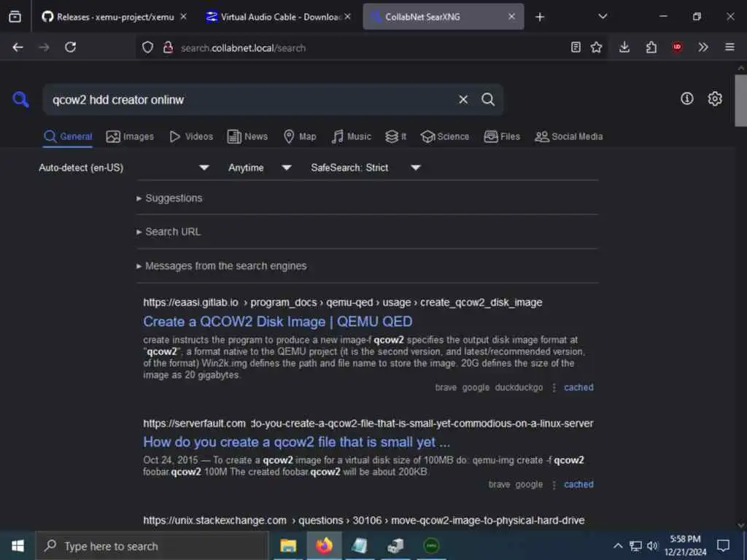Image resolution: width=747 pixels, height=560 pixels.
Task: Select the News search category
Action: tap(247, 136)
